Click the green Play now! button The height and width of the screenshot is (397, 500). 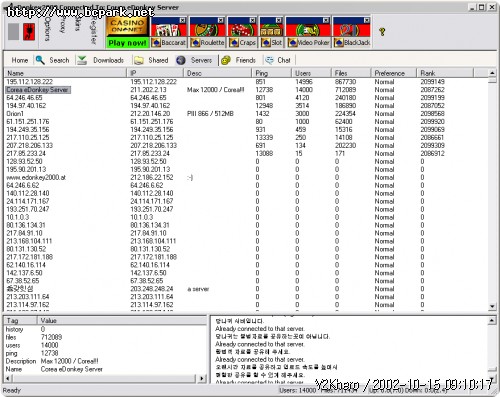click(127, 43)
